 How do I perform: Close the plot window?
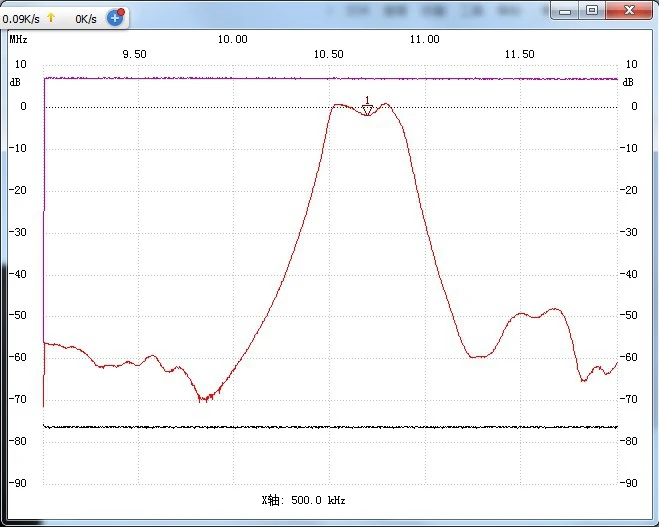629,11
